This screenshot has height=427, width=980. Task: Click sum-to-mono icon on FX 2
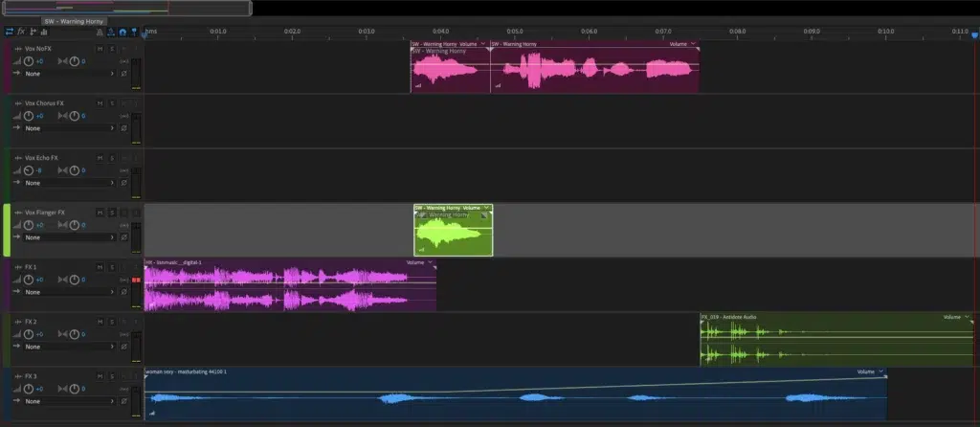tap(124, 334)
